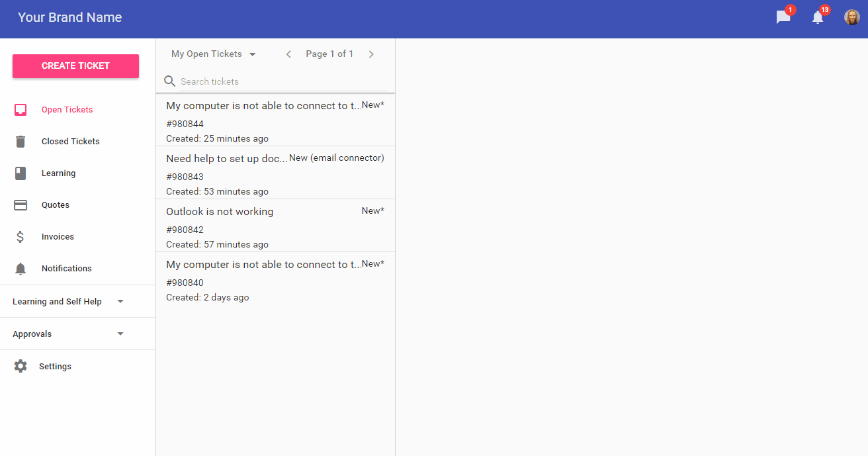
Task: Select Notifications menu label in sidebar
Action: pos(67,269)
